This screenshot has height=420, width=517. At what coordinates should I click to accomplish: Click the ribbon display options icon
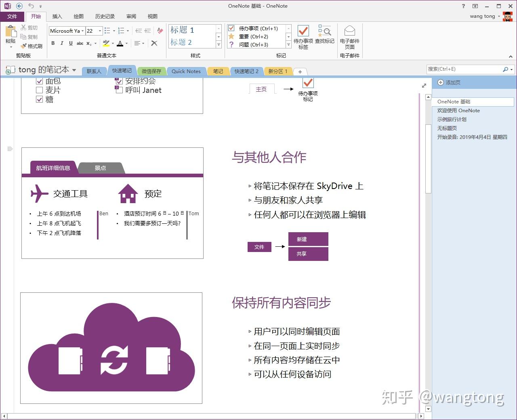475,6
